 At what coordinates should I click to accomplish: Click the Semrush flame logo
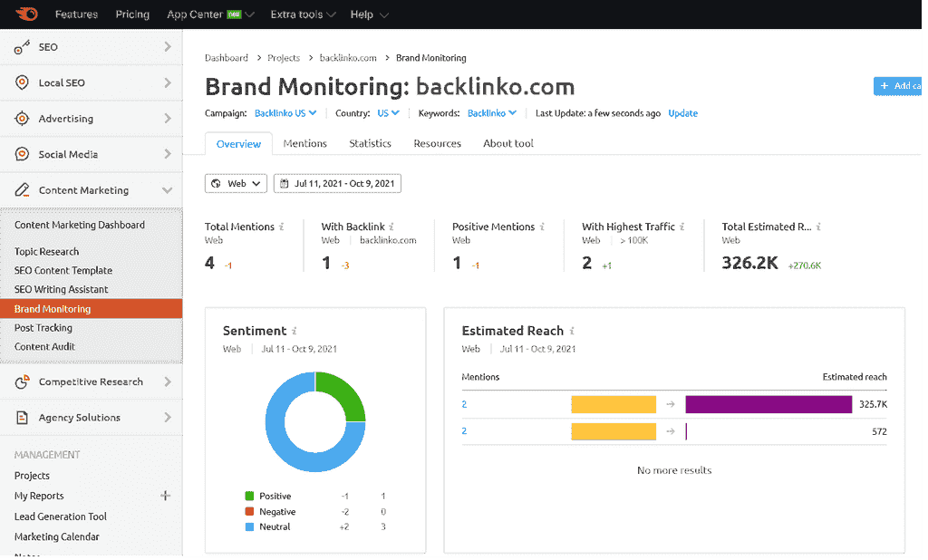tap(26, 13)
